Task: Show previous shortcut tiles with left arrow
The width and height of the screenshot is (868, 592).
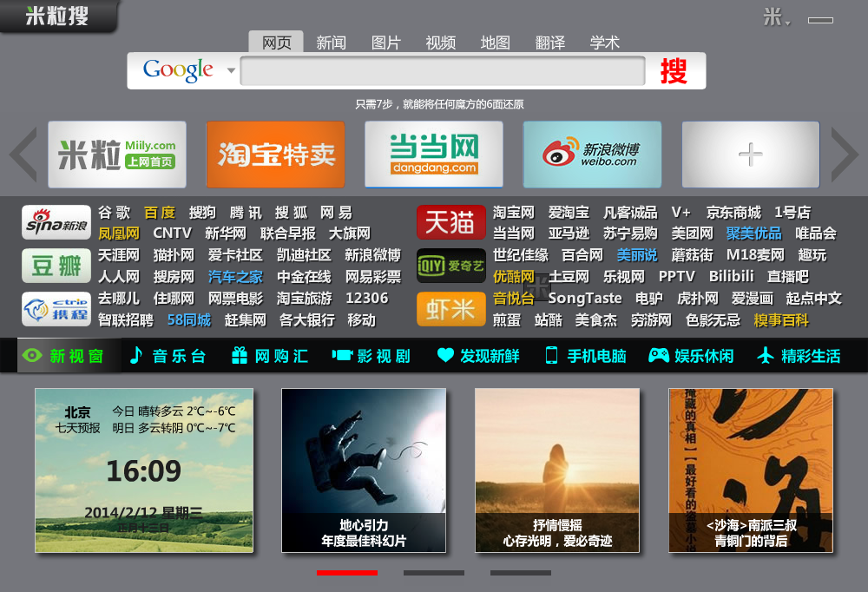Action: tap(23, 155)
